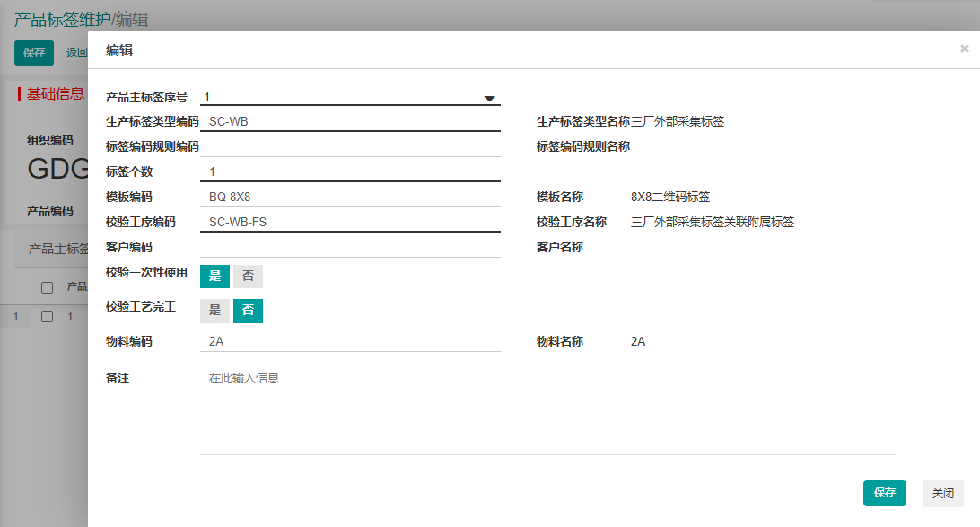Click the 关闭 button

coord(943,493)
